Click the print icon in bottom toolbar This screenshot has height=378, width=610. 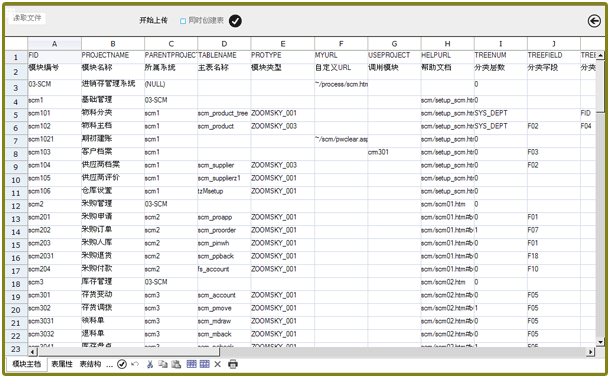tap(233, 364)
